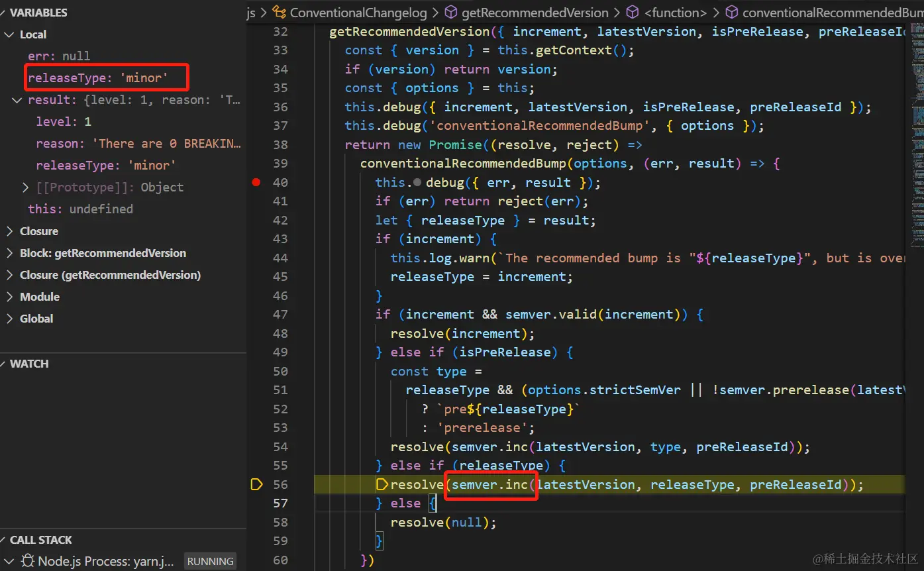Viewport: 924px width, 571px height.
Task: Click semver.inc on line 56
Action: [x=489, y=485]
